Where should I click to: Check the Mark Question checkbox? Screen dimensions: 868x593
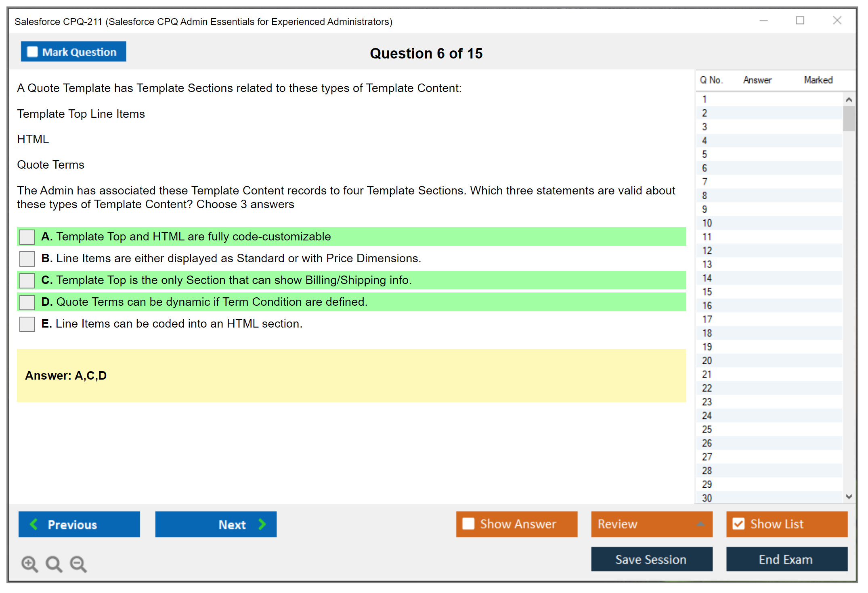click(32, 52)
